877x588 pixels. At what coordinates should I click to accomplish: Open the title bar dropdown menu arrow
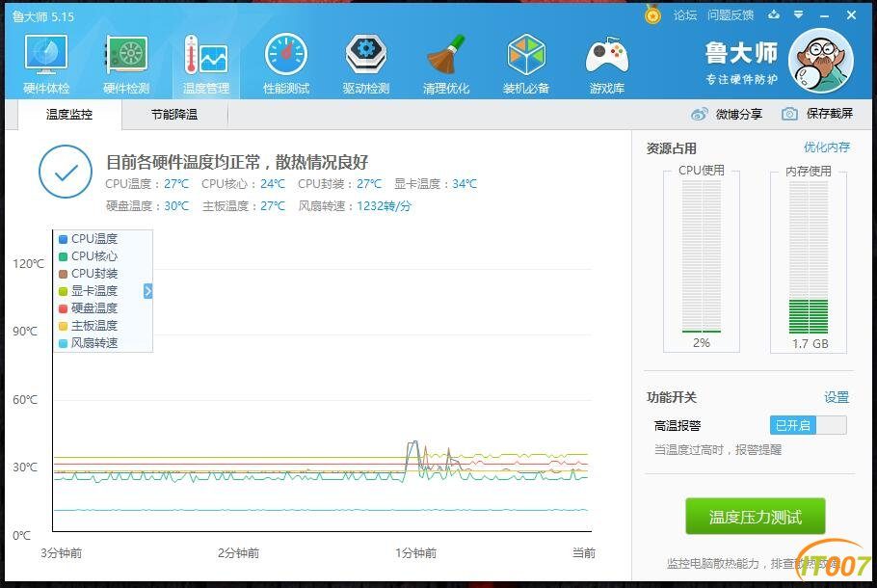click(799, 14)
